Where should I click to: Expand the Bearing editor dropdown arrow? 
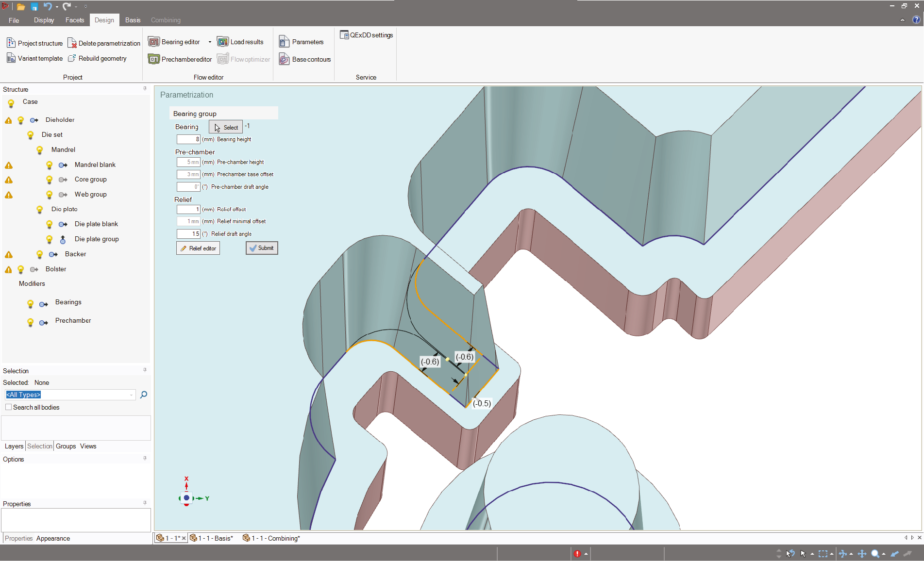click(210, 42)
